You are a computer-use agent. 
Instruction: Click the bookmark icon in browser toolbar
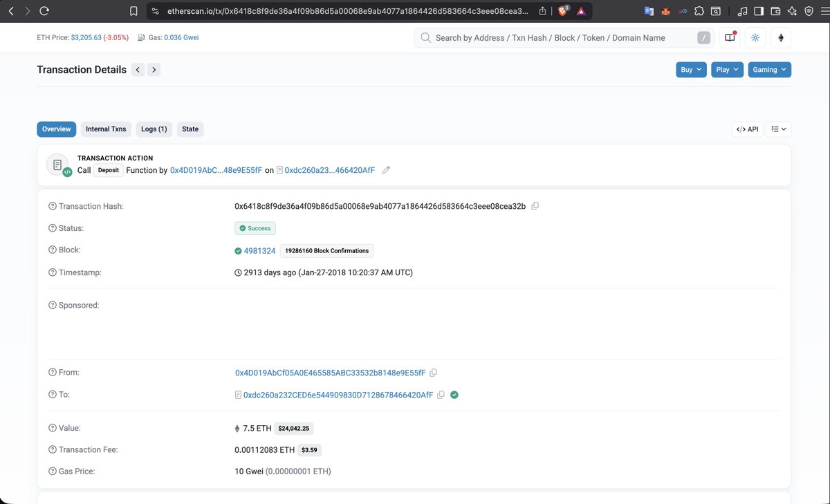coord(134,11)
